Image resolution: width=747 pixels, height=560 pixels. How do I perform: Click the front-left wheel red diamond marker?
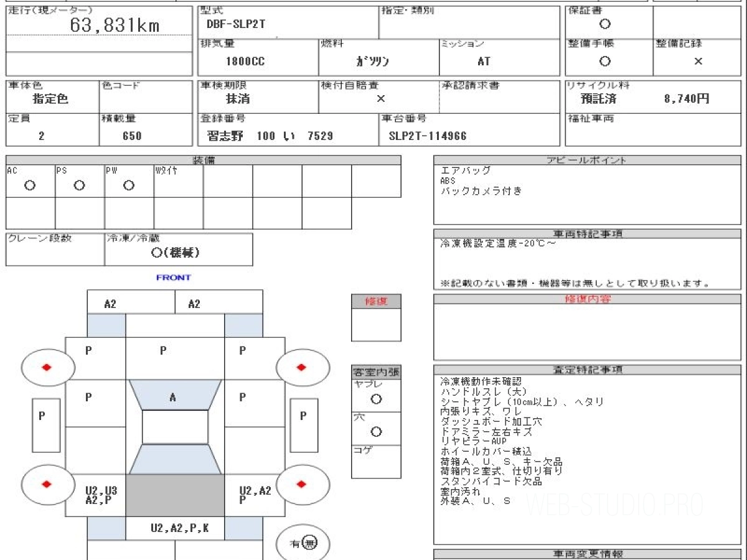(46, 367)
